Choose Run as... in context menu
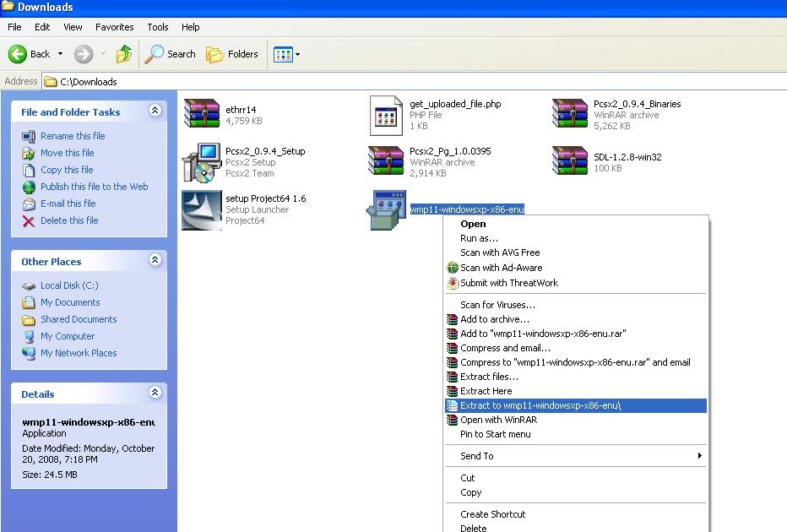The width and height of the screenshot is (787, 532). coord(576,238)
